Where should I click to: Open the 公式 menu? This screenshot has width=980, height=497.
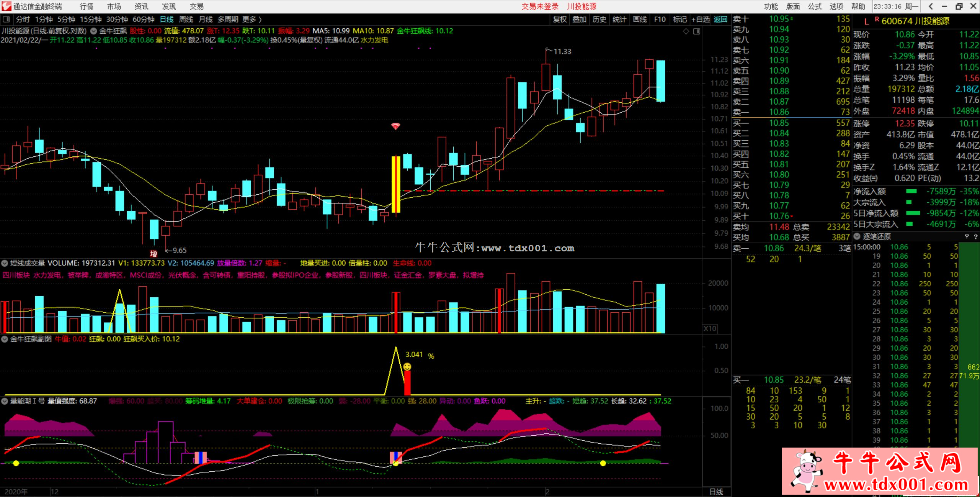(x=815, y=6)
